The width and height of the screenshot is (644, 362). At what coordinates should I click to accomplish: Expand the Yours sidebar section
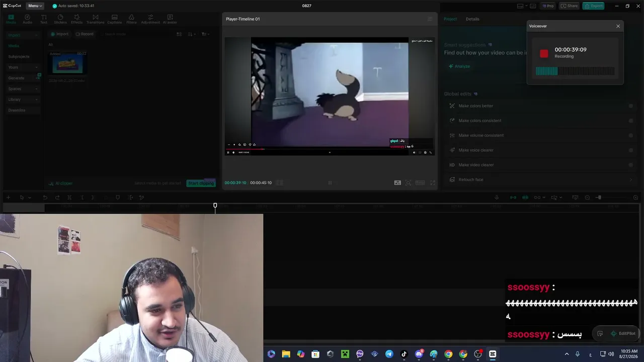tap(23, 67)
